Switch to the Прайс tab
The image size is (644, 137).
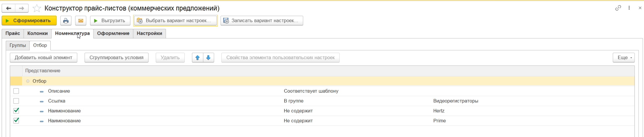13,34
